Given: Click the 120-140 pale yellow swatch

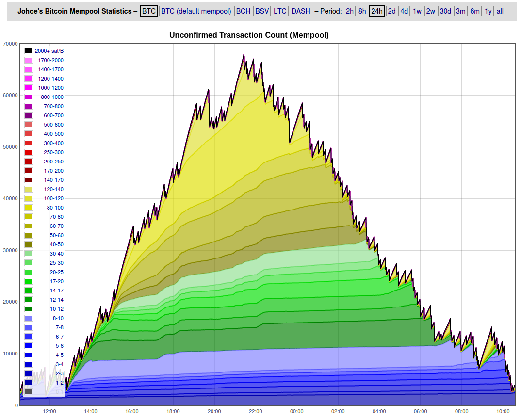Looking at the screenshot, I should 29,189.
